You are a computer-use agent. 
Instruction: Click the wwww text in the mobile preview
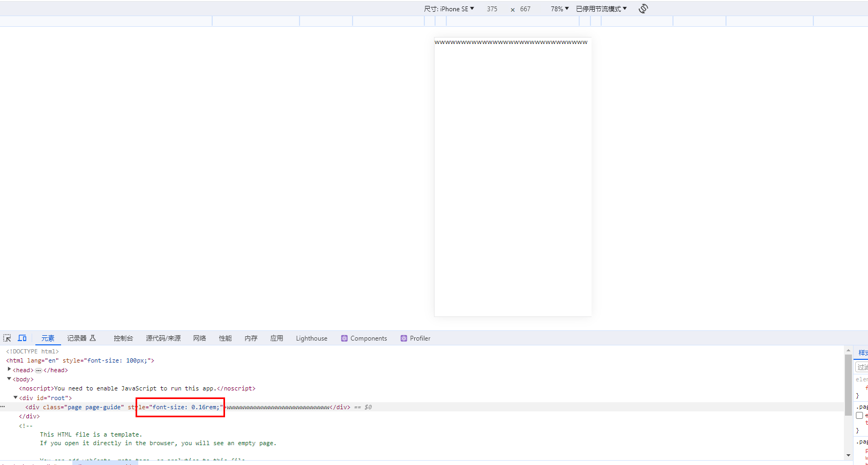pos(511,42)
